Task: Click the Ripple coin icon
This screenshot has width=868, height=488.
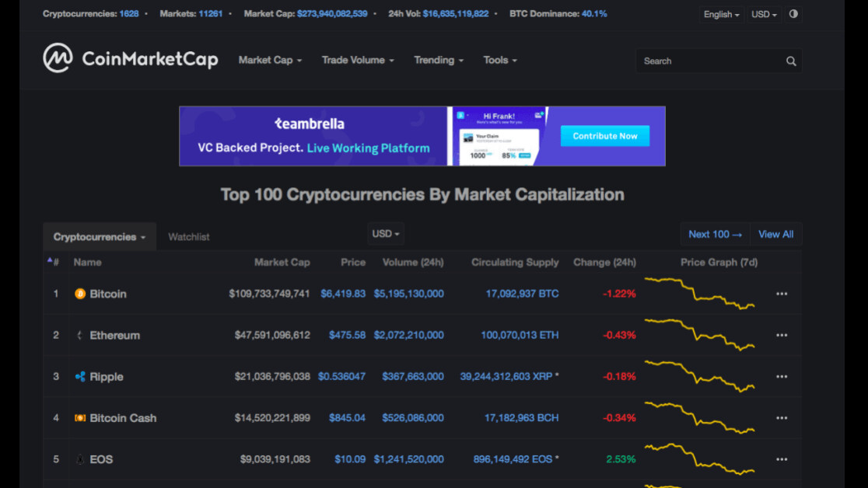Action: (79, 377)
